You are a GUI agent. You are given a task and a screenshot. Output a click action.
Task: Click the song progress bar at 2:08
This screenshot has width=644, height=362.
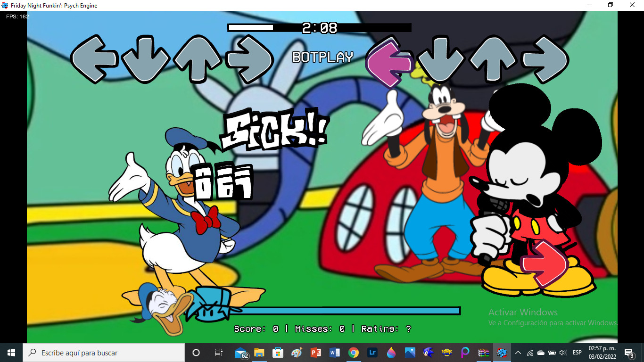[319, 27]
